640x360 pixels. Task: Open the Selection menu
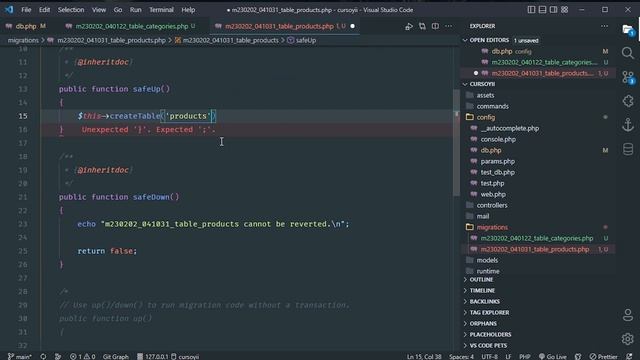(71, 10)
